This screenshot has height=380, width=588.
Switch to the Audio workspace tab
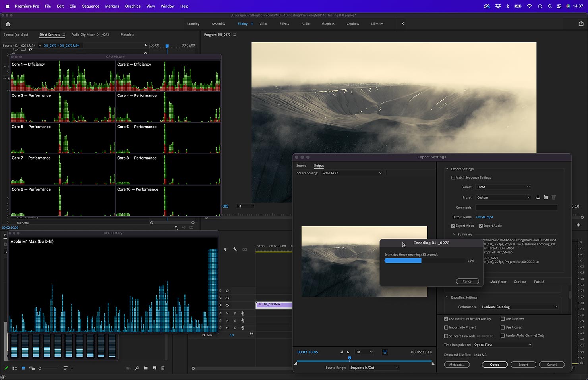[306, 24]
